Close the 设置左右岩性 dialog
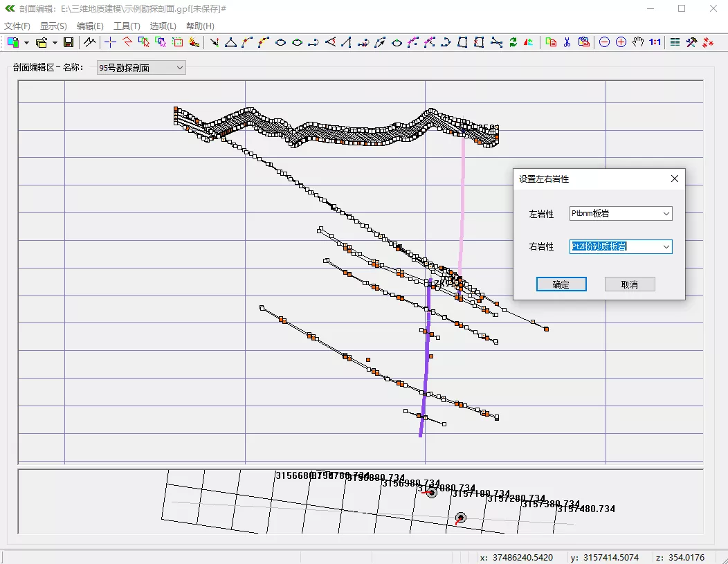The image size is (728, 564). [675, 179]
